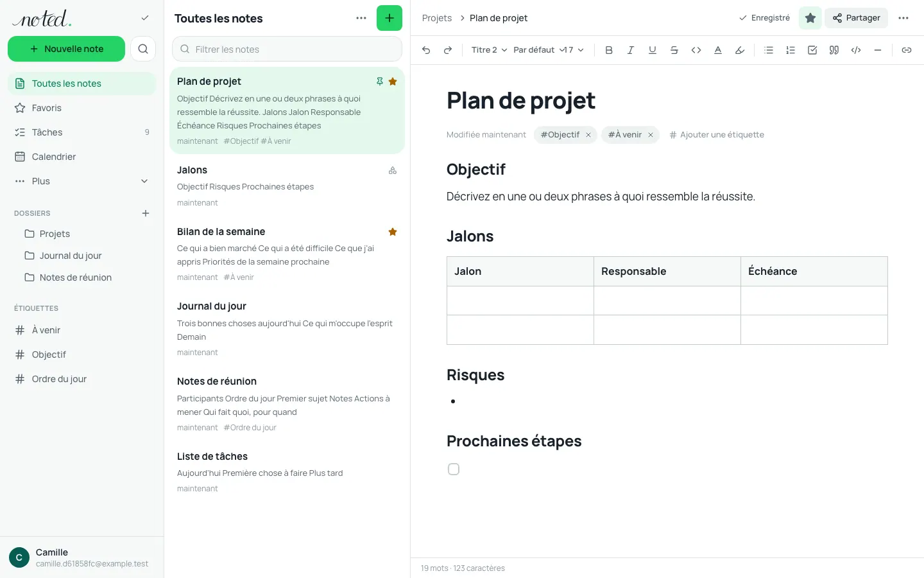This screenshot has width=924, height=578.
Task: Undo the last edit
Action: [426, 50]
